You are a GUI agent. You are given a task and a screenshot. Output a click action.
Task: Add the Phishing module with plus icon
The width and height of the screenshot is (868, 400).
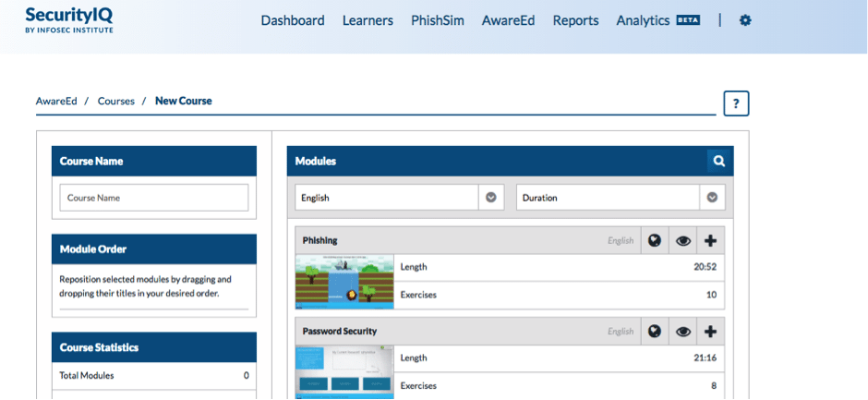pyautogui.click(x=710, y=240)
